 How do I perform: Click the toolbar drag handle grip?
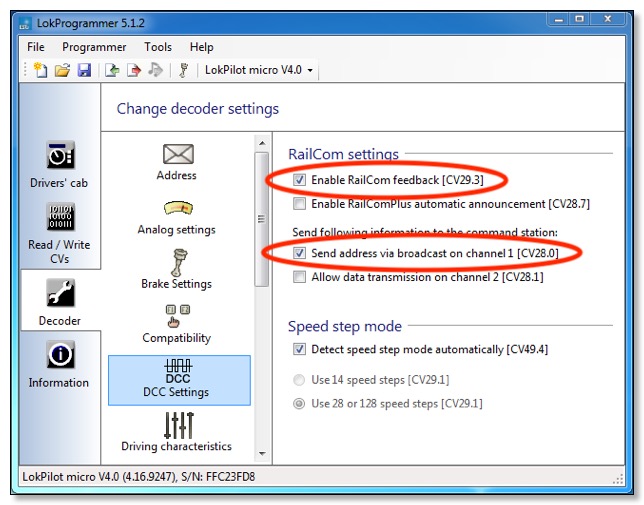[x=25, y=70]
